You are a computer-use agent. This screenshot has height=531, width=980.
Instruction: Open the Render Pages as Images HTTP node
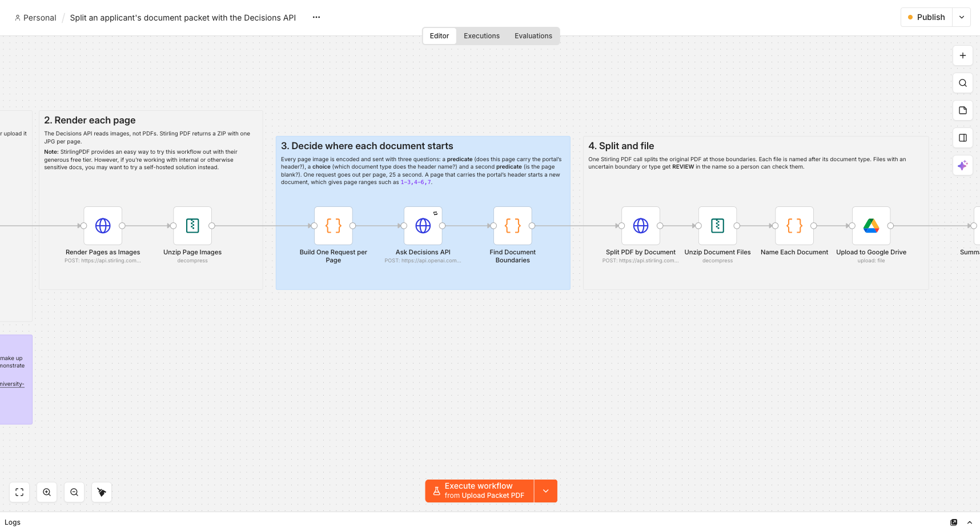click(103, 226)
